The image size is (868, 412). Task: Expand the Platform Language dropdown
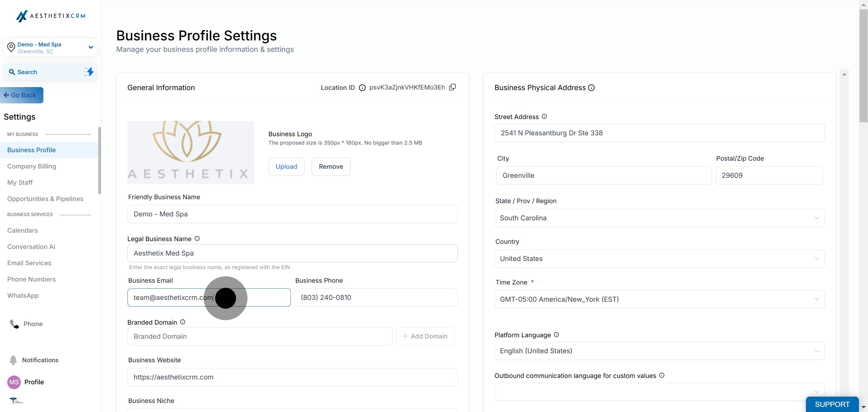[x=659, y=351]
